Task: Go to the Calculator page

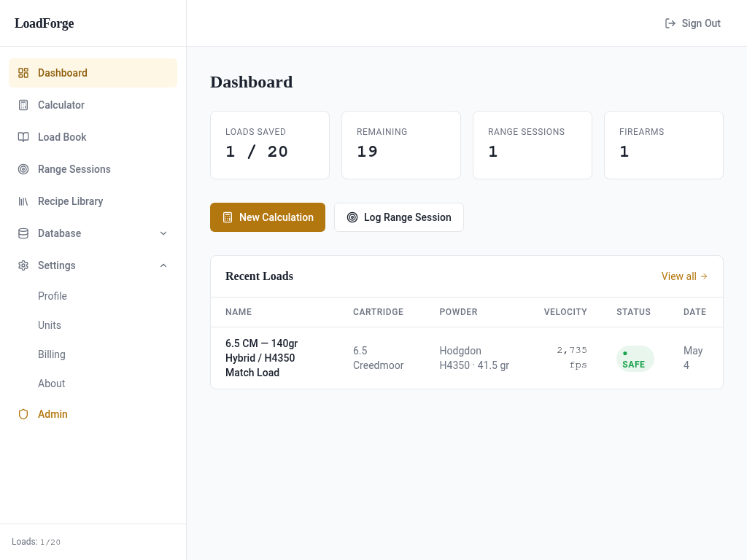Action: (x=93, y=105)
